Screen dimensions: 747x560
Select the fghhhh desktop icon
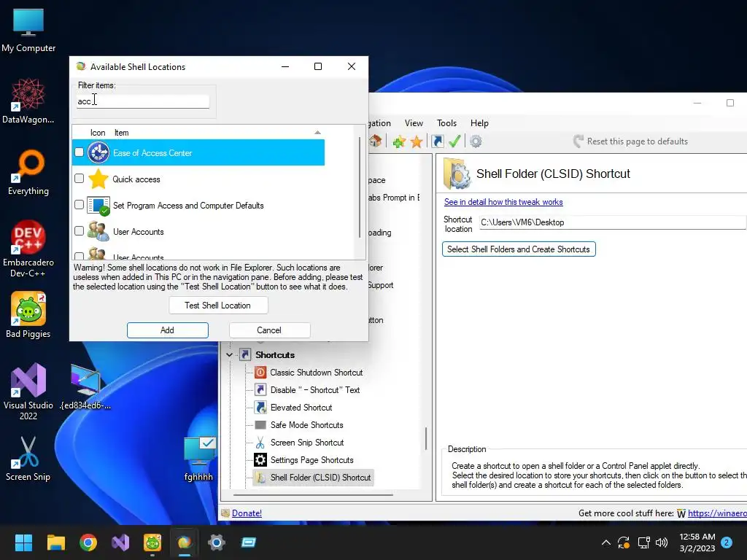199,459
